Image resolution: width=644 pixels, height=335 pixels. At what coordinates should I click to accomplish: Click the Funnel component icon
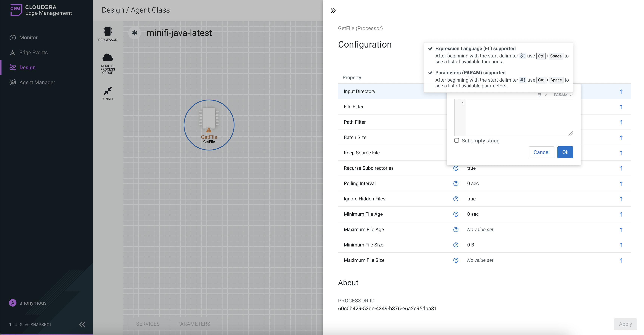pos(108,91)
